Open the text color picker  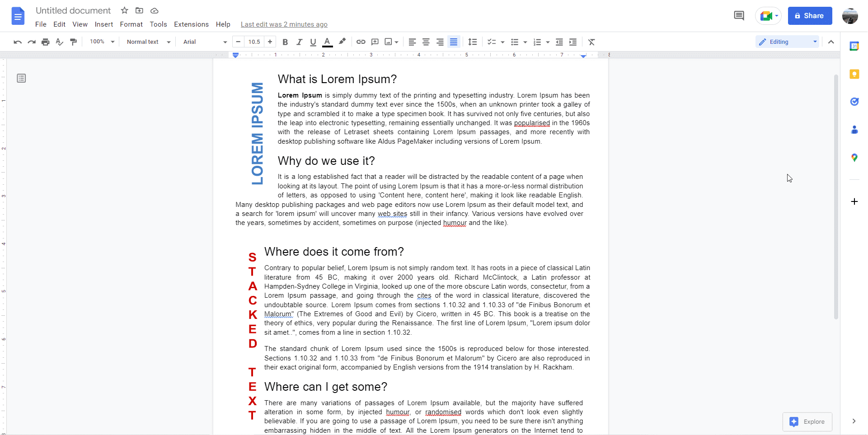pos(327,42)
